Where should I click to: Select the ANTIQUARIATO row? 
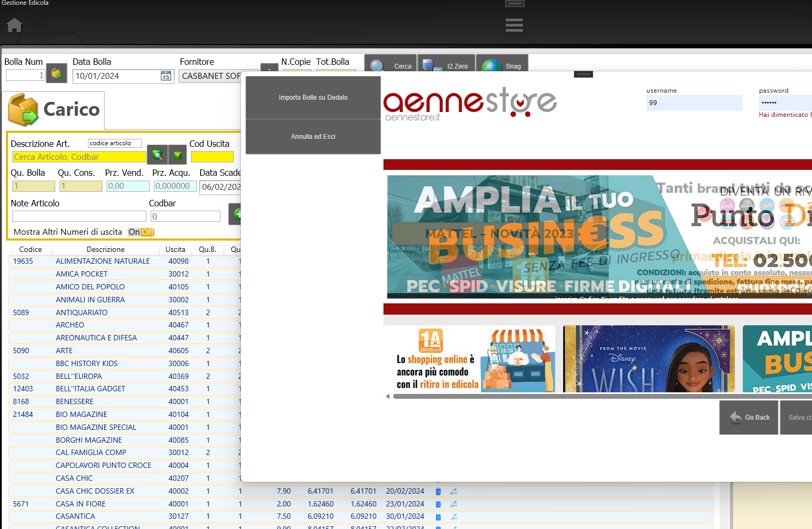124,312
